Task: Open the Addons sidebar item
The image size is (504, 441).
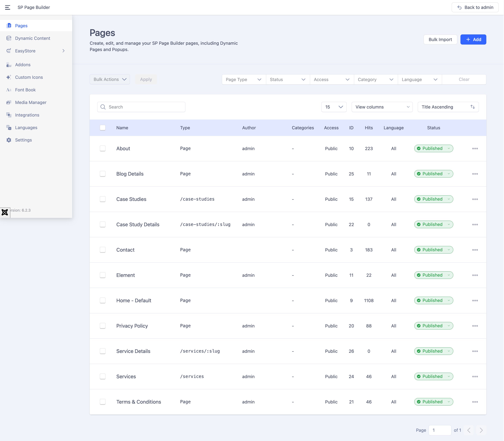Action: tap(23, 65)
